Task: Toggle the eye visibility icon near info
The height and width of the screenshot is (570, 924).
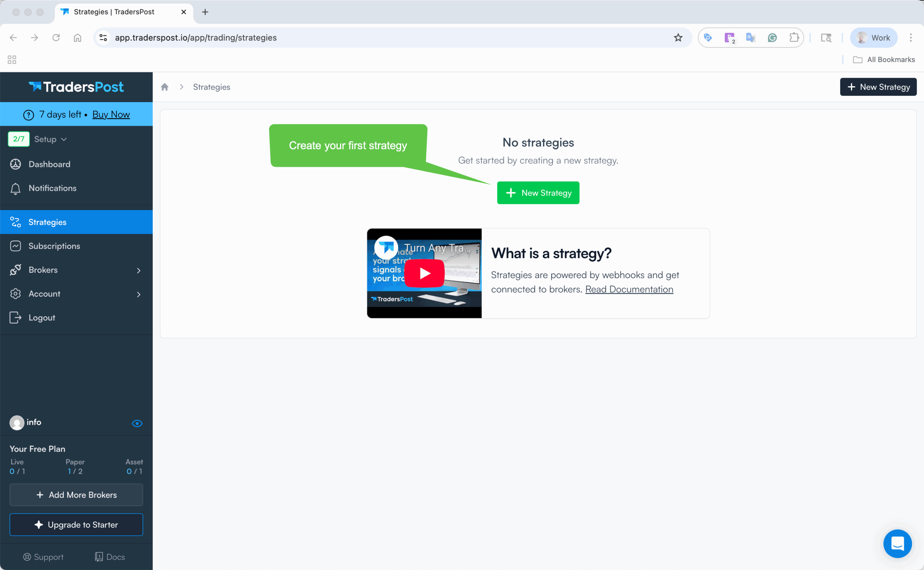Action: 137,423
